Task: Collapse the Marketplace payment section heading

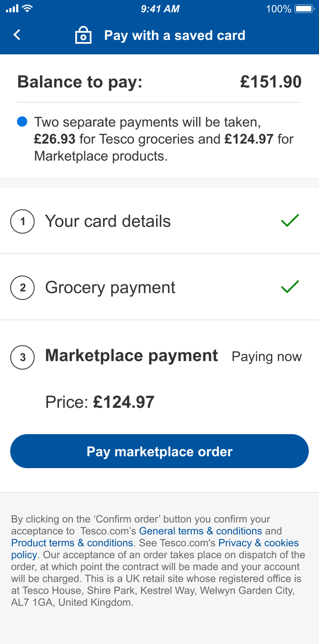Action: (131, 356)
